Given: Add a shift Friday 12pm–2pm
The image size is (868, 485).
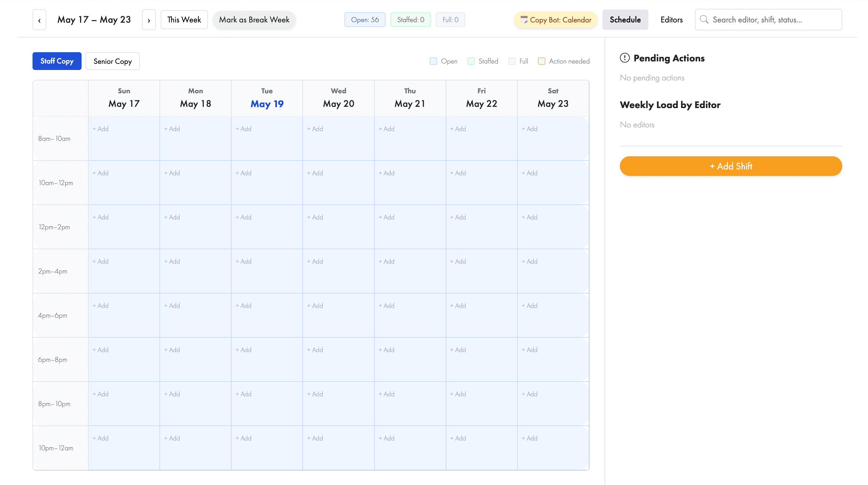Looking at the screenshot, I should pos(458,217).
